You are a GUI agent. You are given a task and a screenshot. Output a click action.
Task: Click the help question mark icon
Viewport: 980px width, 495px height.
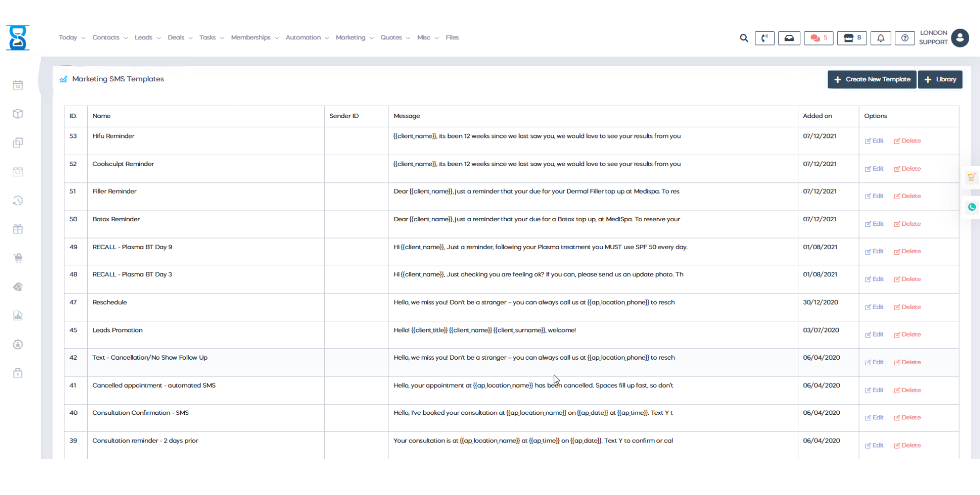pos(905,38)
